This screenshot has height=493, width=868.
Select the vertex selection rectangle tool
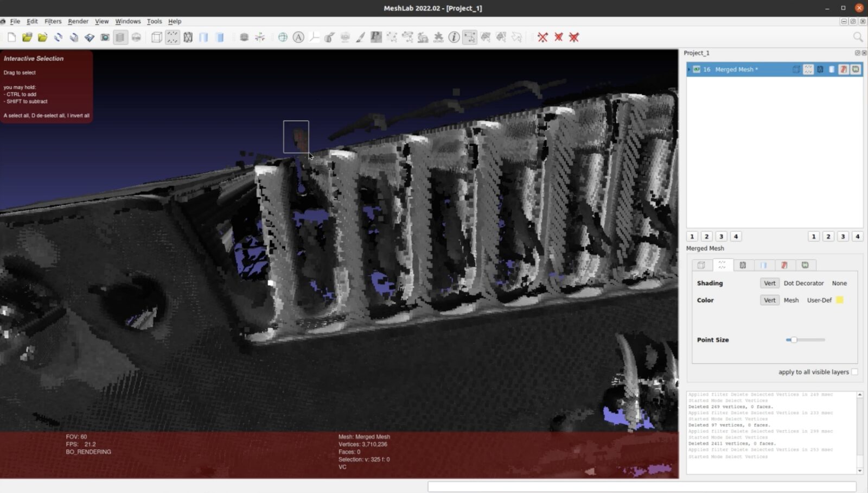click(469, 37)
